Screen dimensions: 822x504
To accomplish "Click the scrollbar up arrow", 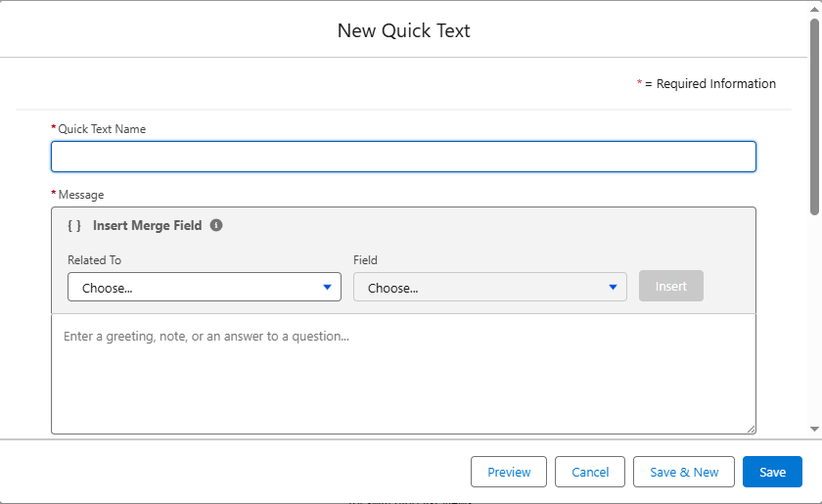I will pos(814,10).
